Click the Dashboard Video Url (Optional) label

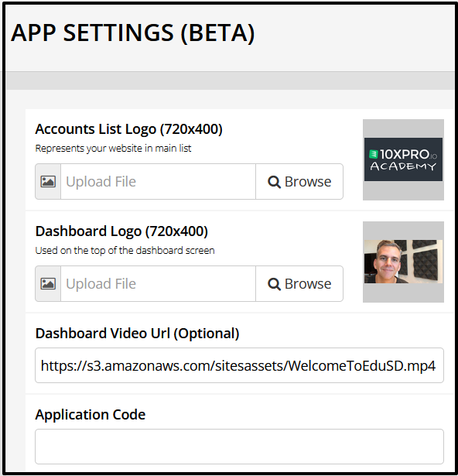click(137, 334)
